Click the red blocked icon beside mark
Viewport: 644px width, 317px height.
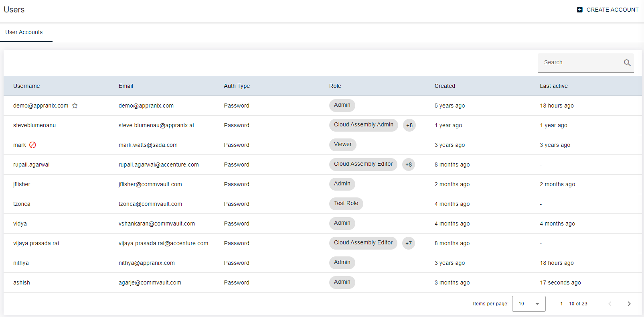[x=33, y=145]
